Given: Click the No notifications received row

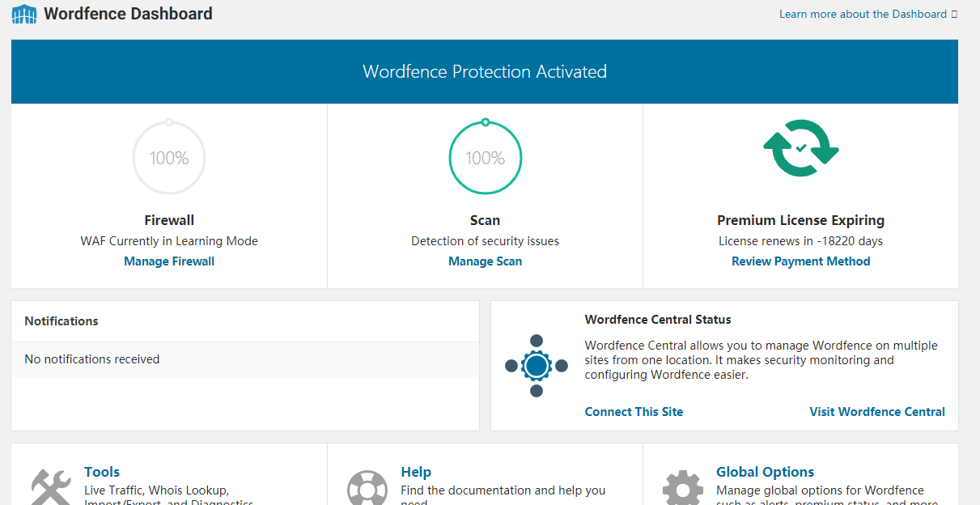Looking at the screenshot, I should (x=245, y=359).
